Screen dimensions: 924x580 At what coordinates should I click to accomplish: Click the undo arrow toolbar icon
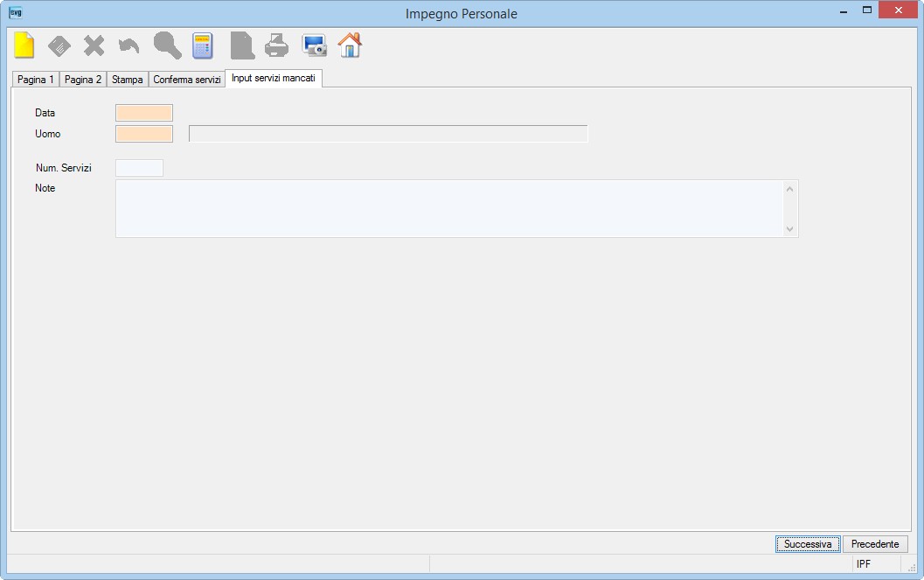tap(129, 46)
